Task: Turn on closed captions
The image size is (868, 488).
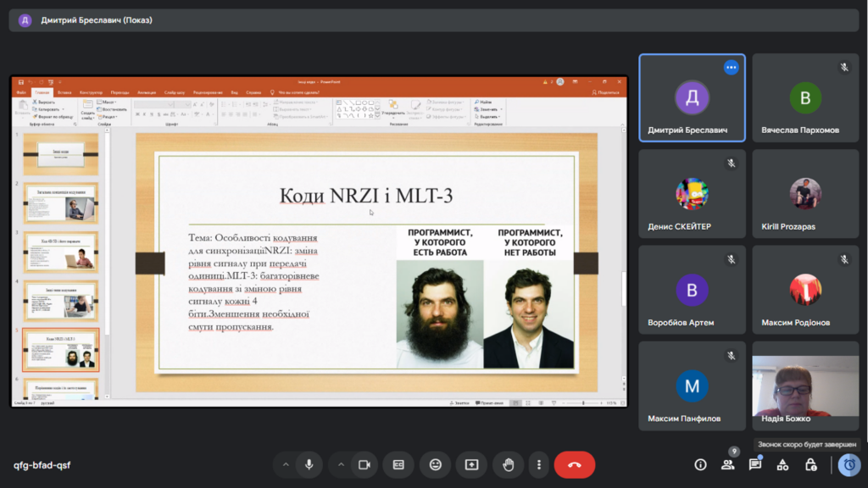Action: 398,464
